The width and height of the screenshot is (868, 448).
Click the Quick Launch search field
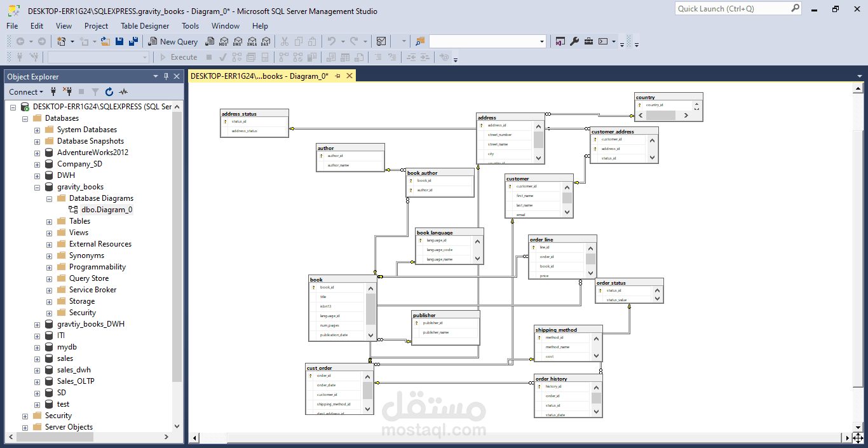(x=733, y=8)
